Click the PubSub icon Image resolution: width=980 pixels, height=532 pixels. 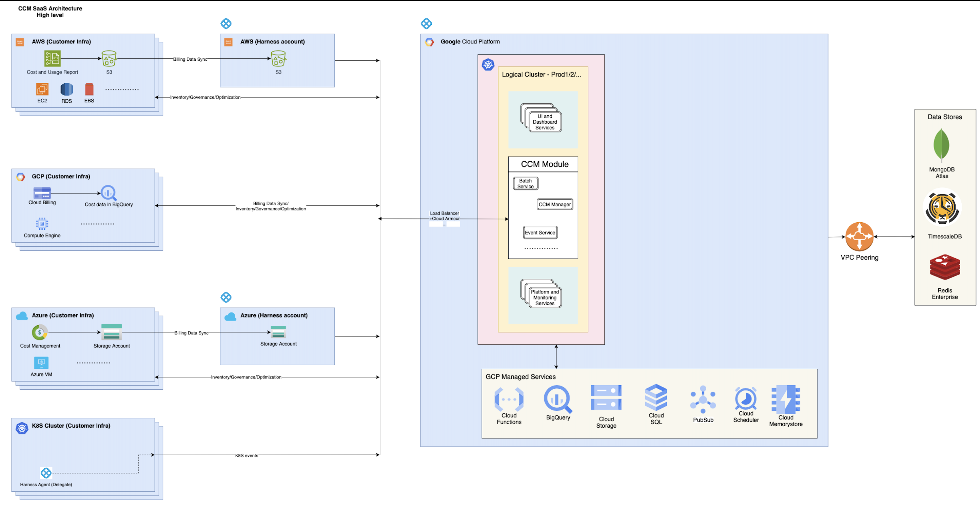(703, 400)
